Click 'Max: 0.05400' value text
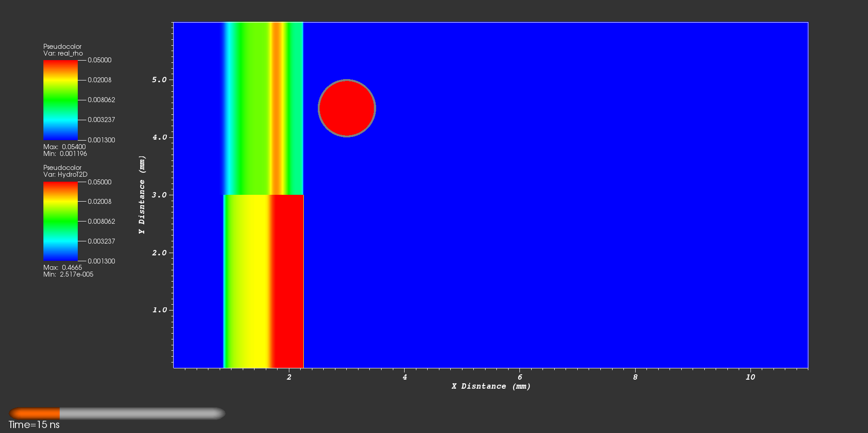Viewport: 868px width, 433px height. (65, 147)
